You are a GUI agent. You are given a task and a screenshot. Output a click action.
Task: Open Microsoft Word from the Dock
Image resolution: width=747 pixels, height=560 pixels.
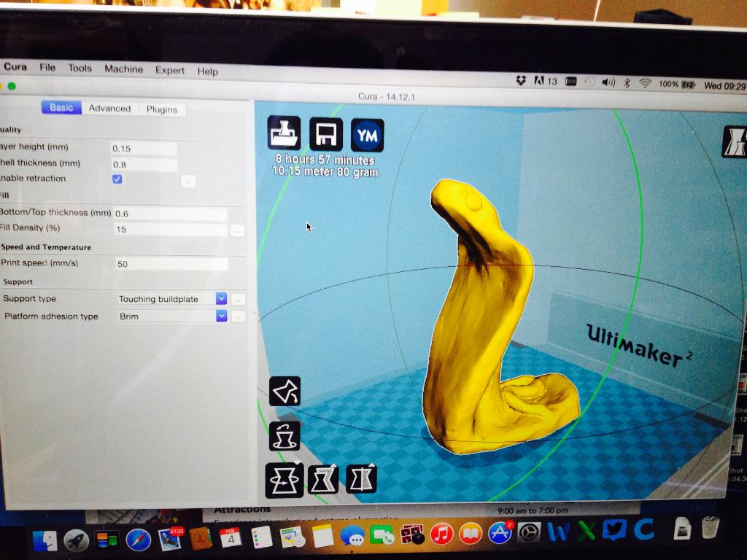click(558, 532)
